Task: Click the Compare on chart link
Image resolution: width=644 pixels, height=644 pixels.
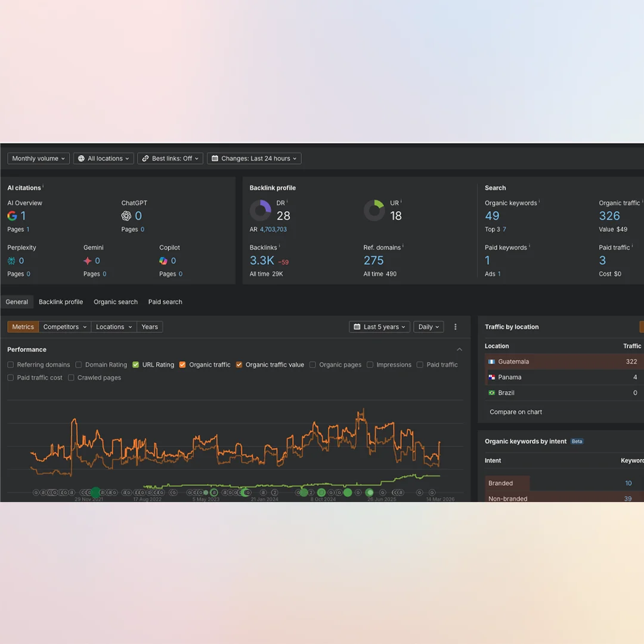Action: [516, 412]
